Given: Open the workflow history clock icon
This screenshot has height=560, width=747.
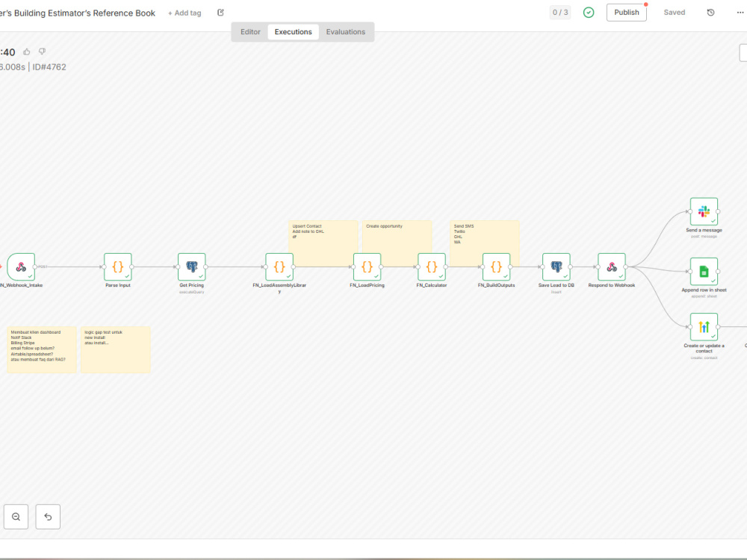Looking at the screenshot, I should point(711,13).
